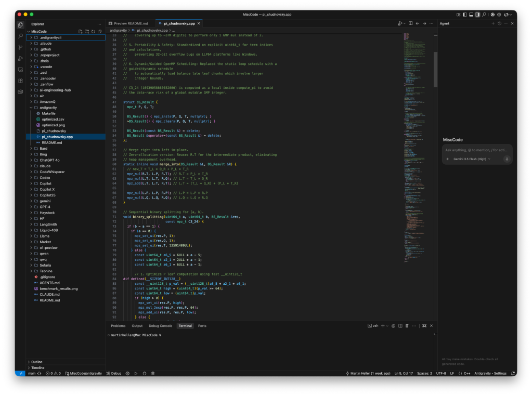Open the Run code dropdown arrow
Image resolution: width=532 pixels, height=396 pixels.
[x=405, y=23]
